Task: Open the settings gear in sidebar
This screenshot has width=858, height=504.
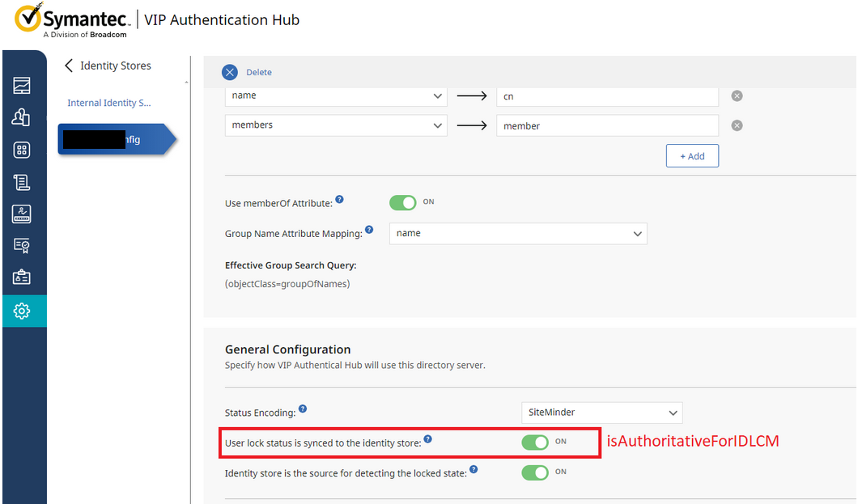Action: coord(22,311)
